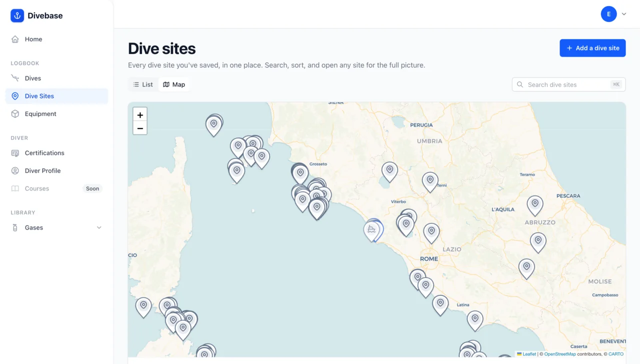This screenshot has height=364, width=640.
Task: Open the user account dropdown chevron
Action: [x=624, y=14]
